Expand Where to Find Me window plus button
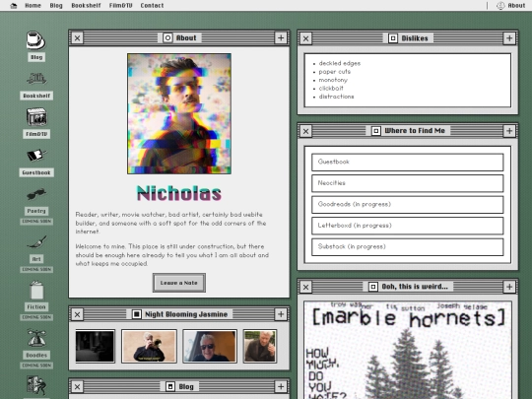Screen dimensions: 532x399 [509, 131]
